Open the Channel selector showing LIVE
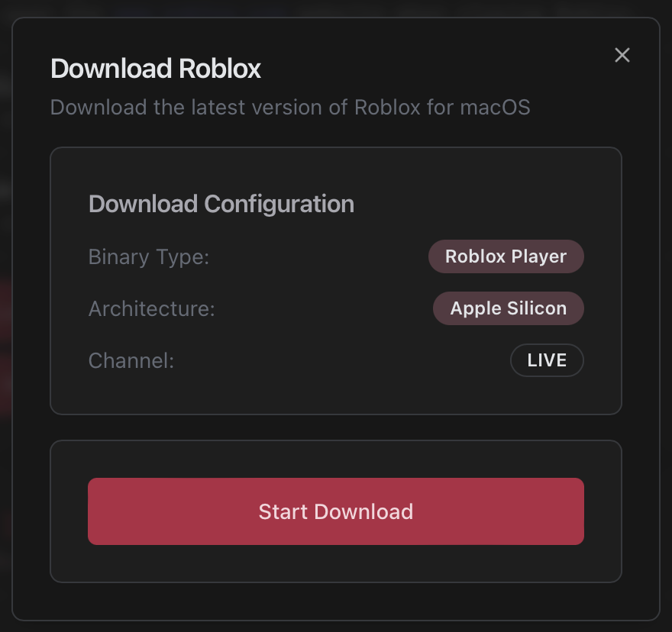This screenshot has width=672, height=632. pos(547,360)
